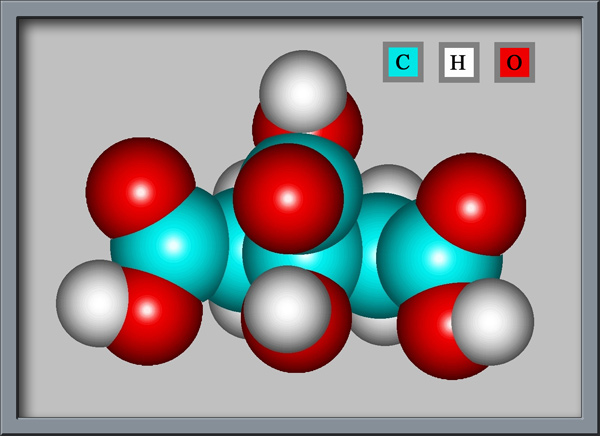The width and height of the screenshot is (600, 436).
Task: Click the white H hydrogen legend swatch
Action: coord(459,62)
